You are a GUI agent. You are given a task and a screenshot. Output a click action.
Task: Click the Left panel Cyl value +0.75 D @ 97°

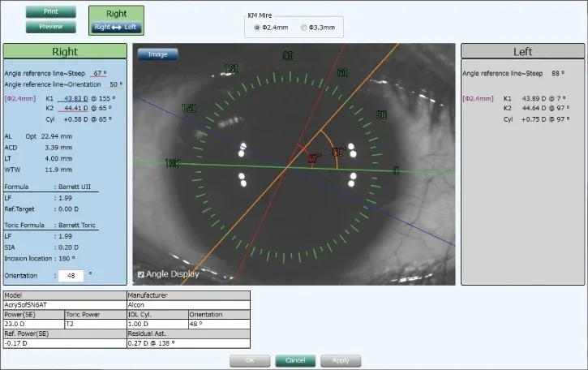tap(545, 119)
